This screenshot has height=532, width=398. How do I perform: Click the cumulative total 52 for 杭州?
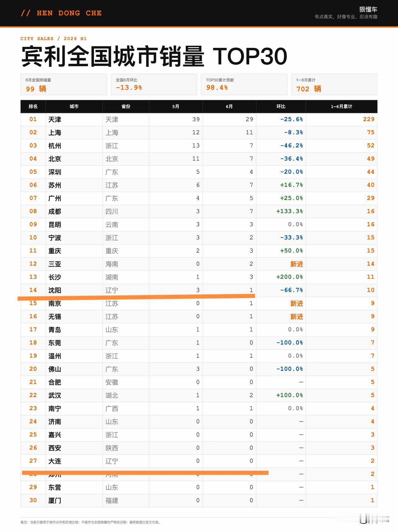(371, 145)
